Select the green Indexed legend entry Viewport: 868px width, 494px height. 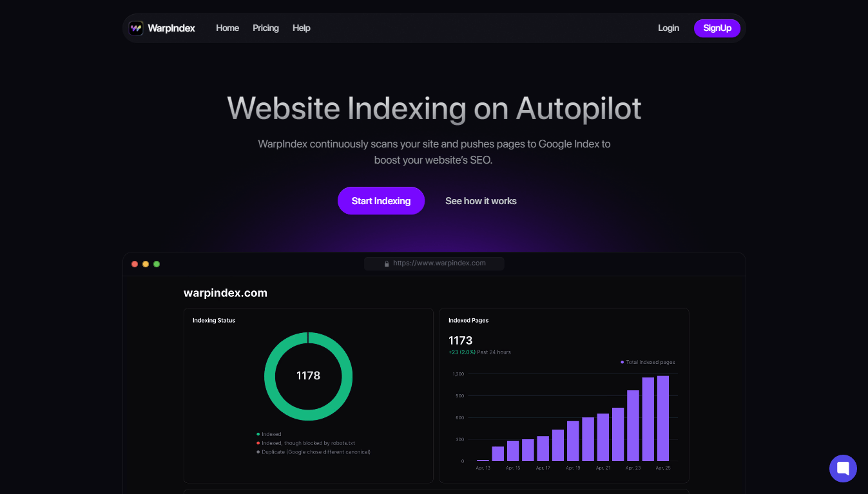[269, 434]
